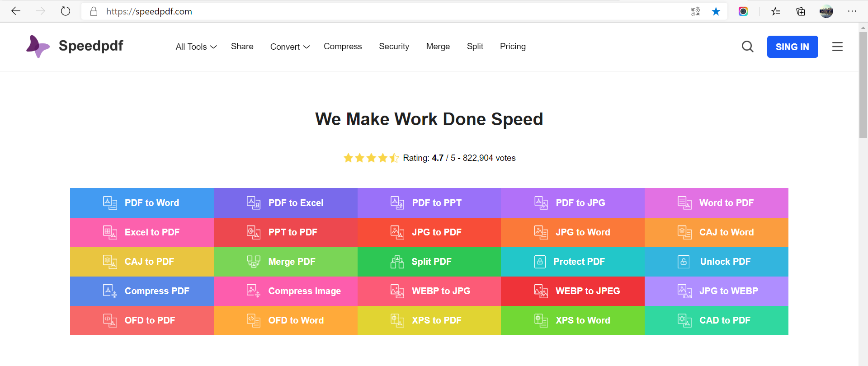This screenshot has height=366, width=868.
Task: Open the site search magnifier
Action: pos(748,47)
